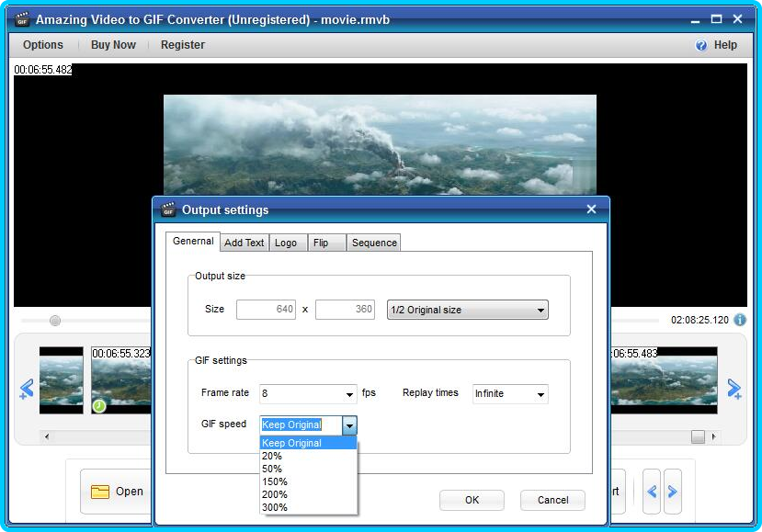The width and height of the screenshot is (762, 532).
Task: Click the Cancel button
Action: click(x=552, y=500)
